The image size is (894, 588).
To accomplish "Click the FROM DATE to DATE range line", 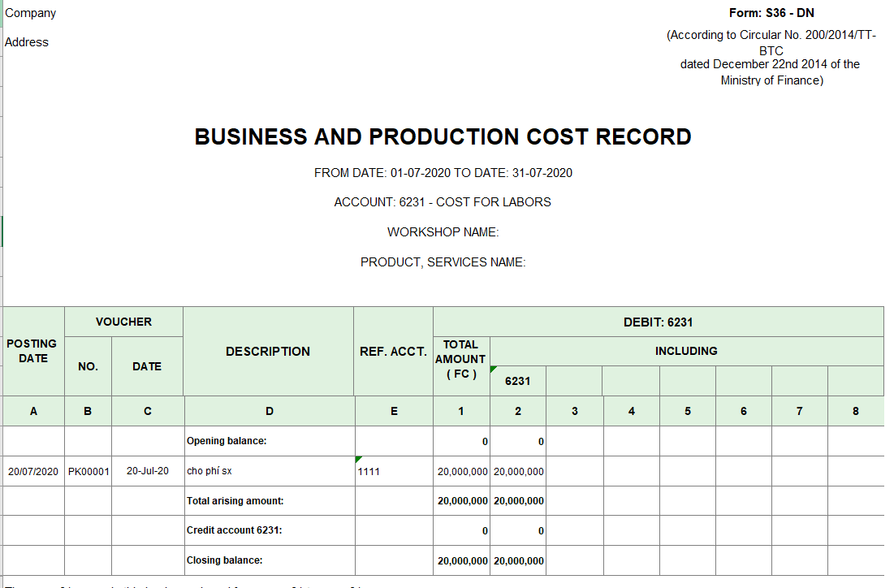I will [443, 173].
